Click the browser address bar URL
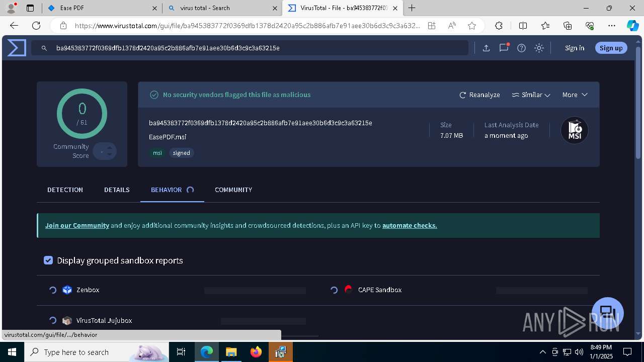The image size is (644, 362). coord(247,26)
